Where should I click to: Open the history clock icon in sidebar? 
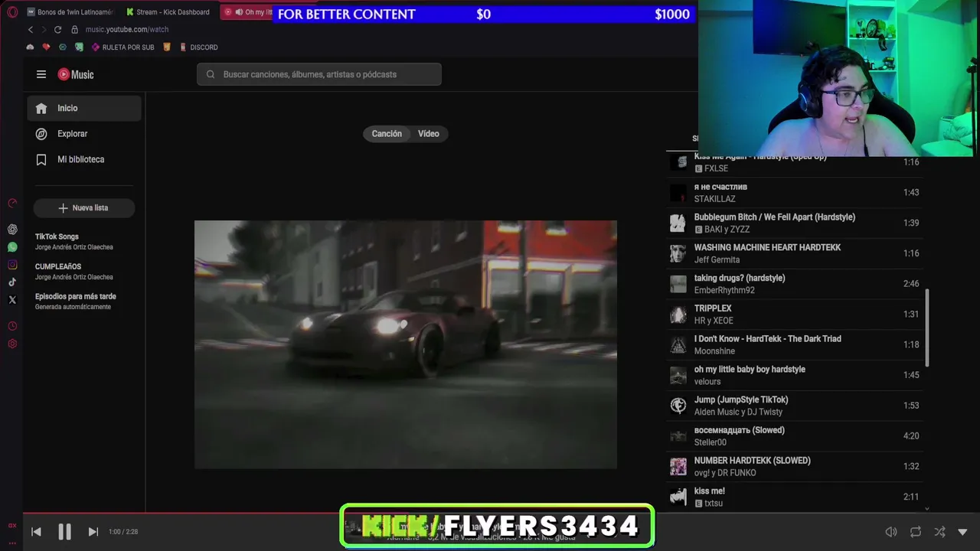coord(12,326)
